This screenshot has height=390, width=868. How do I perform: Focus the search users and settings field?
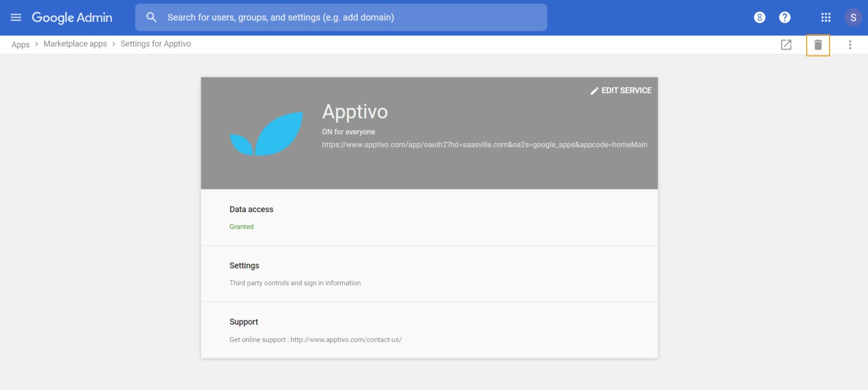[x=341, y=17]
